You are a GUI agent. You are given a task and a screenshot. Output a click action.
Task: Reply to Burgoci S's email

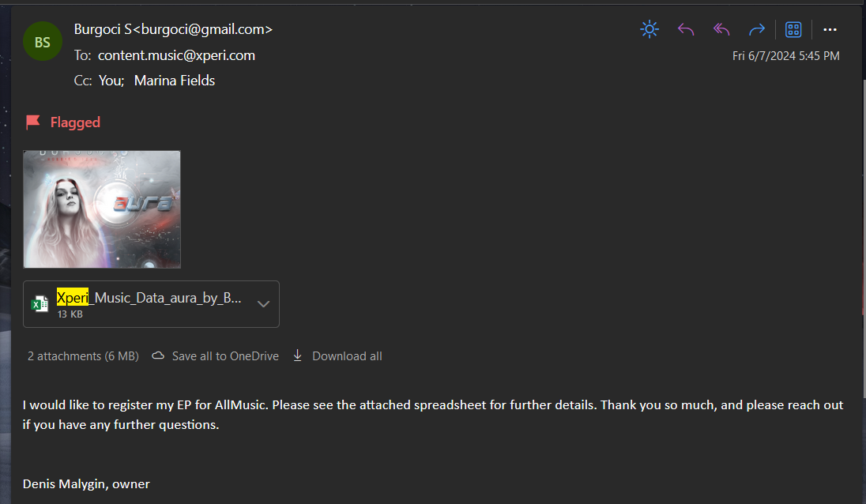(685, 30)
